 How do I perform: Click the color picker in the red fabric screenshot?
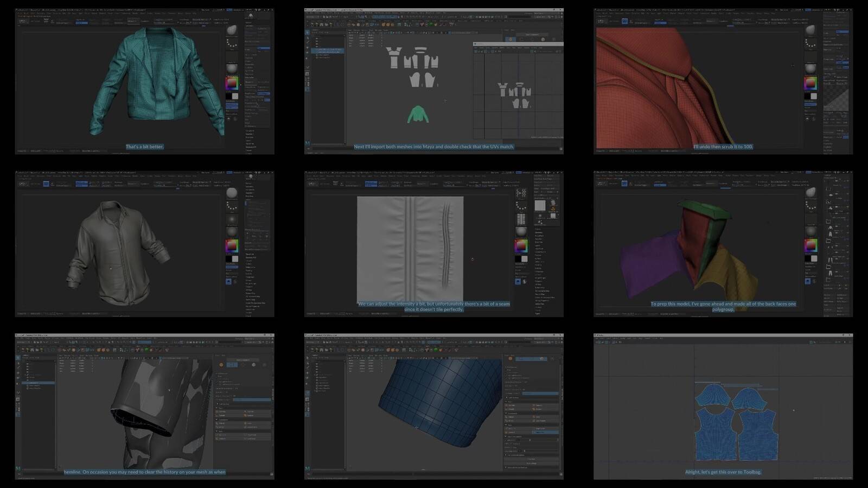tap(810, 84)
